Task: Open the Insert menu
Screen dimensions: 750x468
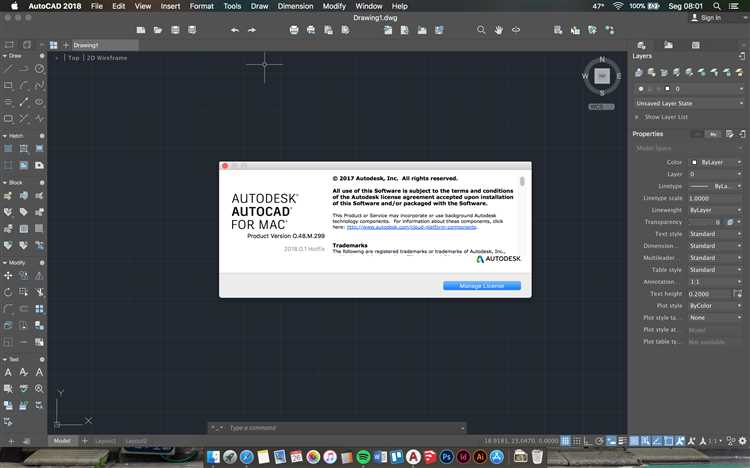Action: pyautogui.click(x=170, y=6)
